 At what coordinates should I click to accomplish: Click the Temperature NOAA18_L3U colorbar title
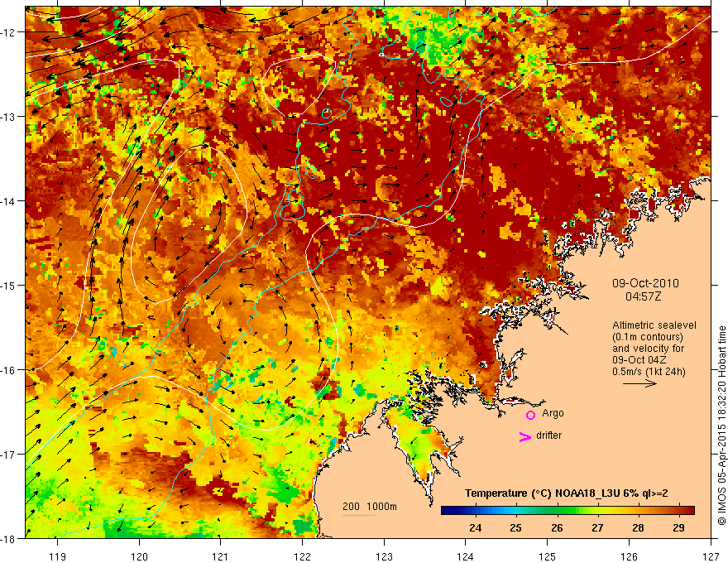[x=567, y=493]
